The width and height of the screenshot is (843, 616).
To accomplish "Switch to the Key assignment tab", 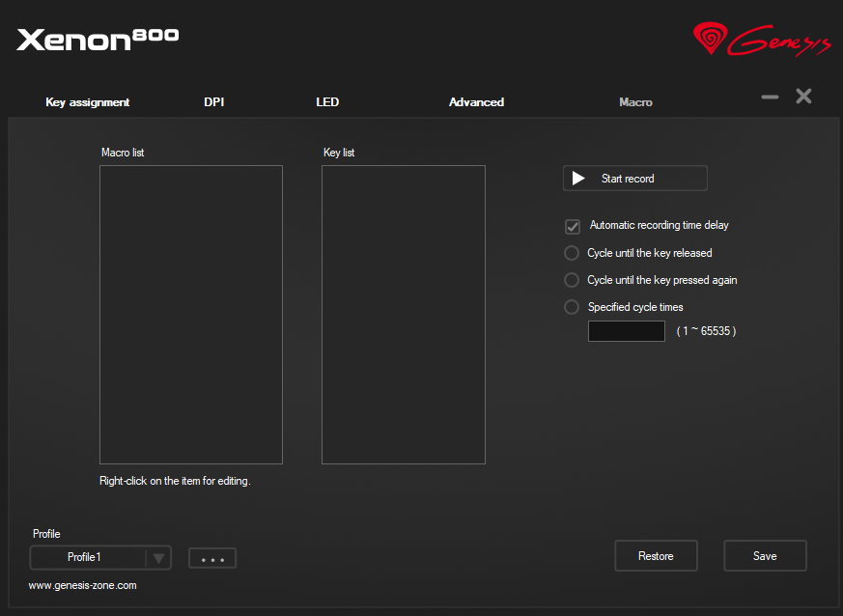I will (x=88, y=102).
